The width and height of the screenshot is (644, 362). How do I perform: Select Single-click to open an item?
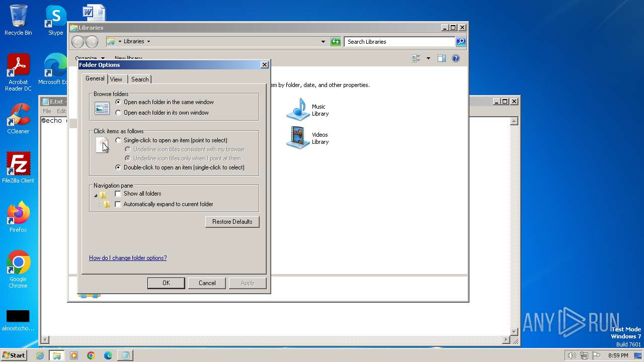point(171,140)
